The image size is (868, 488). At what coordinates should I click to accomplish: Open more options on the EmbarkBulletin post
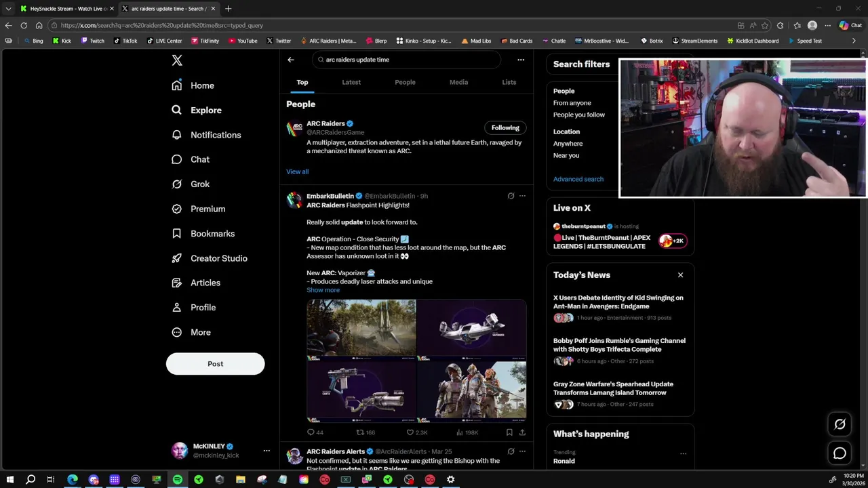(x=522, y=196)
